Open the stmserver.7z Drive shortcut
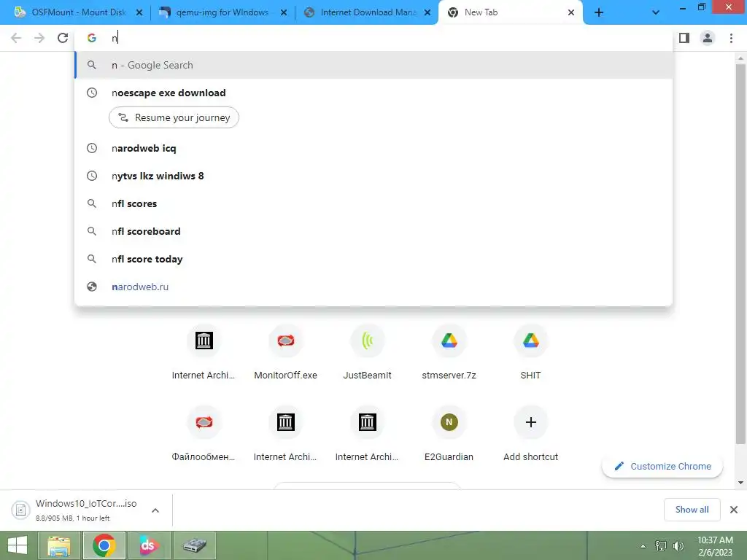Screen dimensions: 747x560 pyautogui.click(x=449, y=352)
